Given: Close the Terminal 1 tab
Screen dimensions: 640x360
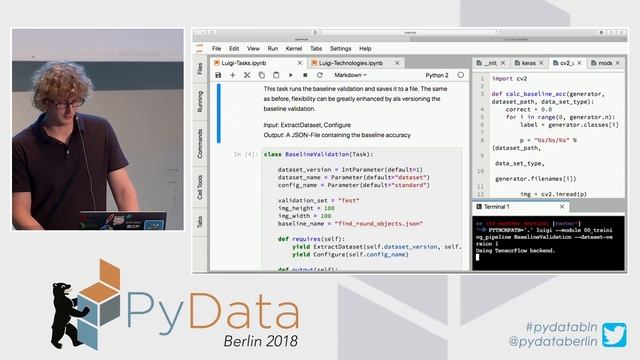Looking at the screenshot, I should click(x=562, y=207).
